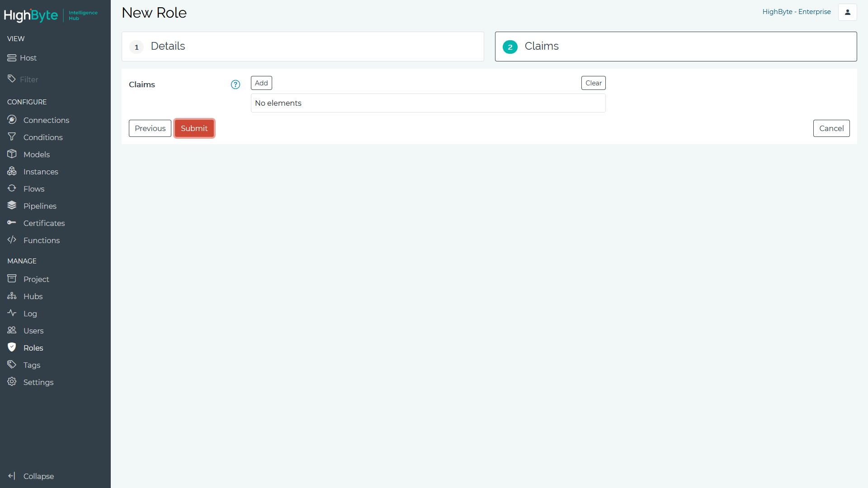Click Submit to finalize the new role
This screenshot has height=488, width=868.
[x=194, y=128]
